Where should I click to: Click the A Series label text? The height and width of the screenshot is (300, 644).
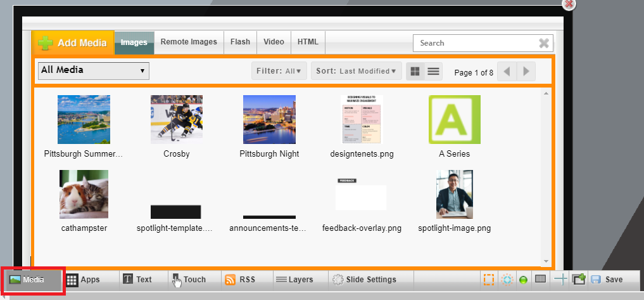click(x=454, y=154)
